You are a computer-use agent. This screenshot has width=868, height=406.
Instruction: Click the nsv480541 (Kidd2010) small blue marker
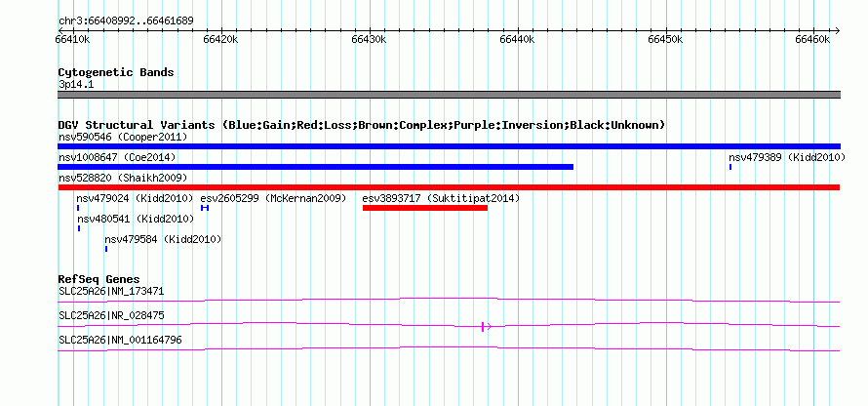[x=79, y=228]
